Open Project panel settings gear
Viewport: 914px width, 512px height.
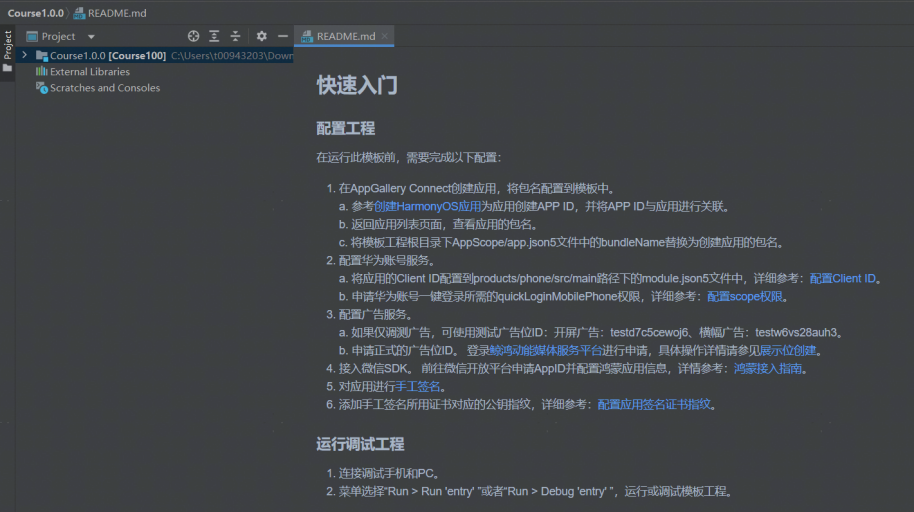261,36
